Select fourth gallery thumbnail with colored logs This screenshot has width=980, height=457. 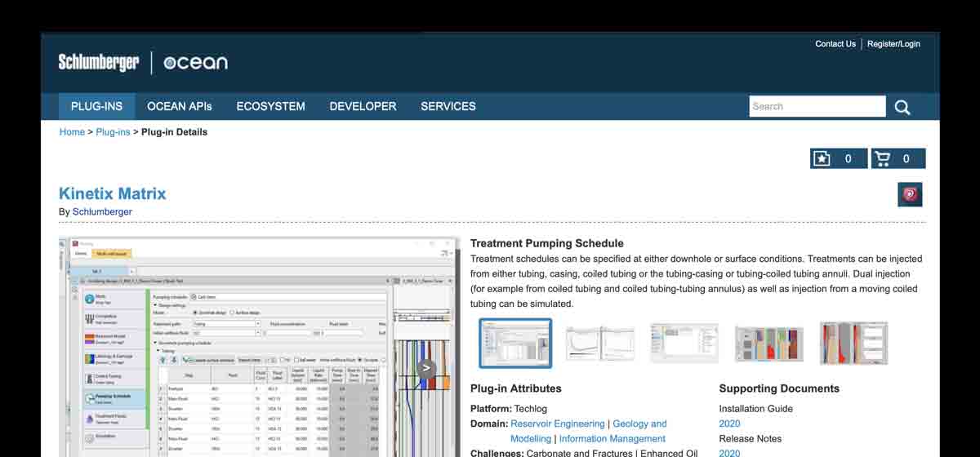[x=769, y=344]
